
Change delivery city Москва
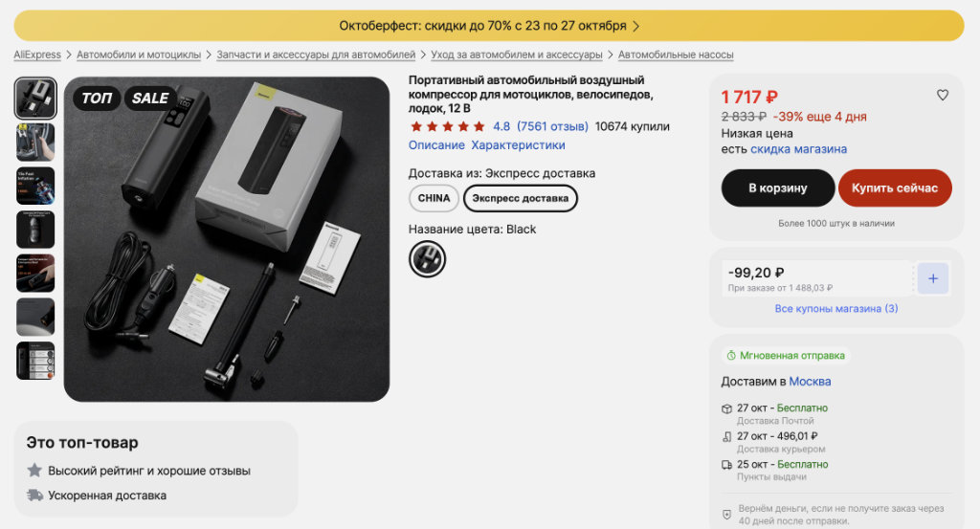click(810, 382)
